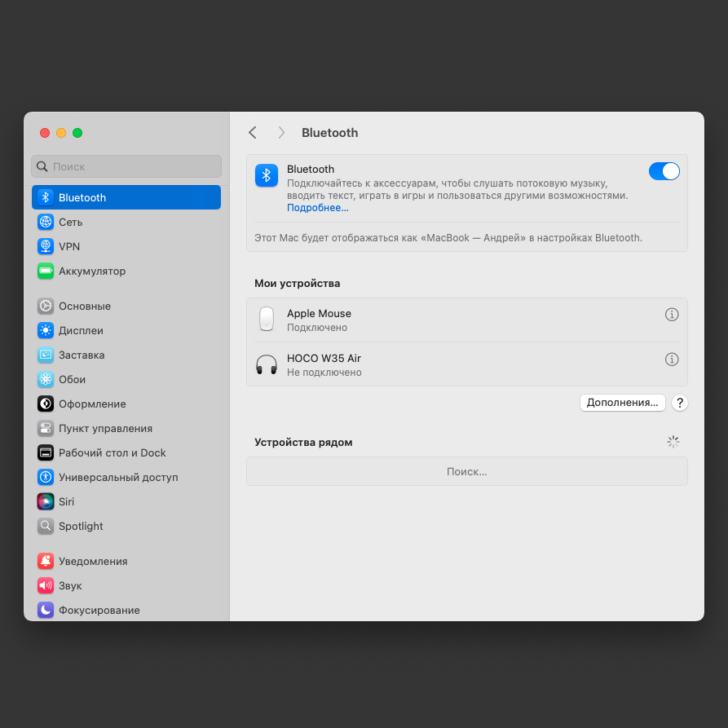This screenshot has height=728, width=728.
Task: Click the Spotlight magnifier icon
Action: coord(46,526)
